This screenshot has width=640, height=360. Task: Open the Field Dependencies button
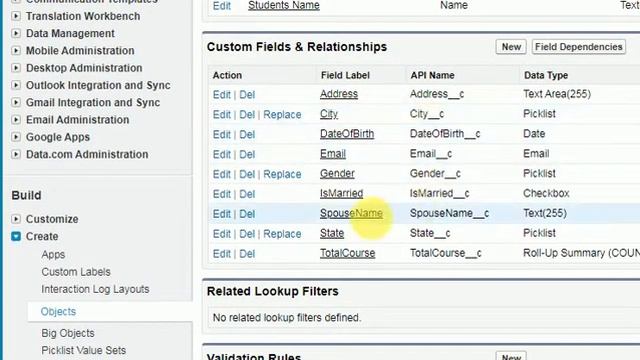(579, 47)
